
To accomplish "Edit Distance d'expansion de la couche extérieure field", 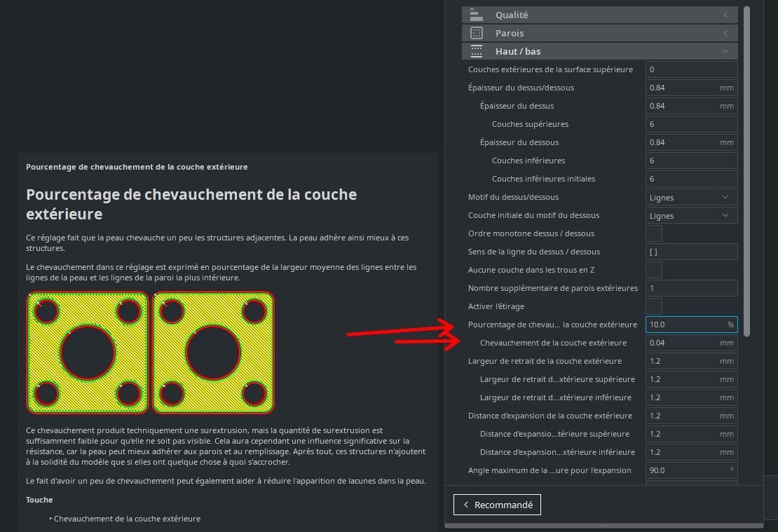I will [x=691, y=416].
